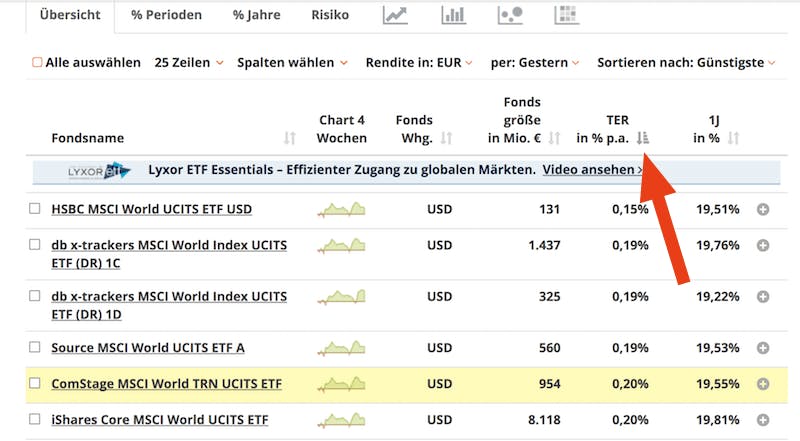Sort by 1J in % column arrows

pos(733,138)
